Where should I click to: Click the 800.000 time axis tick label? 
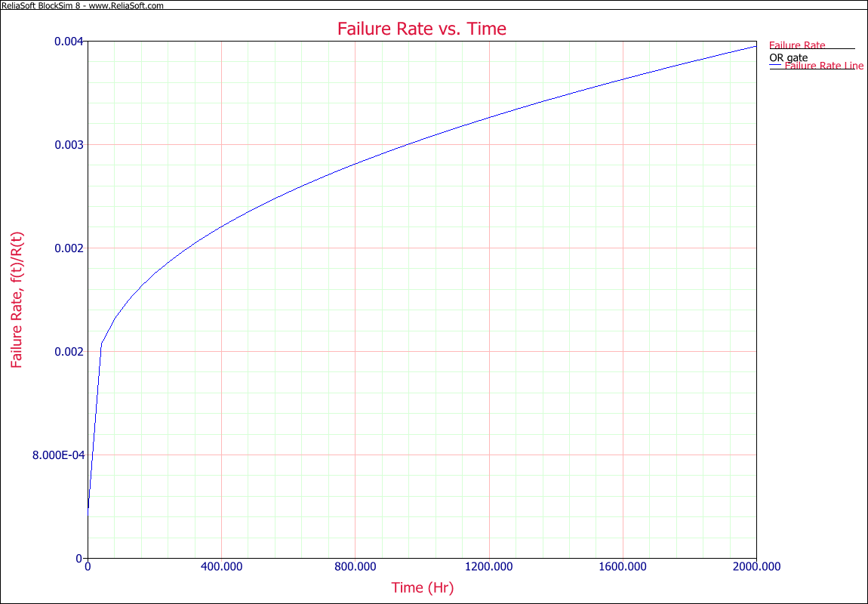[355, 566]
